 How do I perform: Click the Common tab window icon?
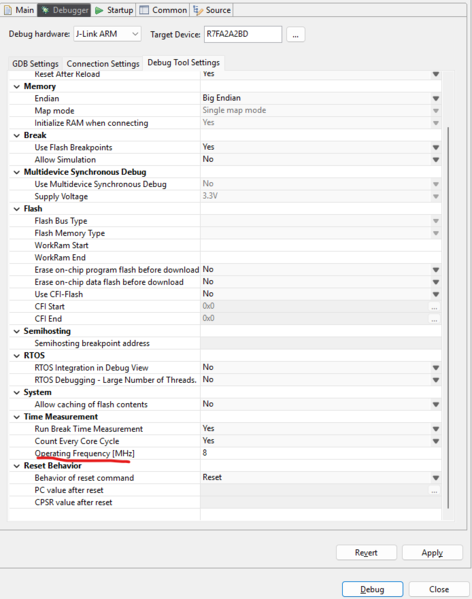click(144, 10)
